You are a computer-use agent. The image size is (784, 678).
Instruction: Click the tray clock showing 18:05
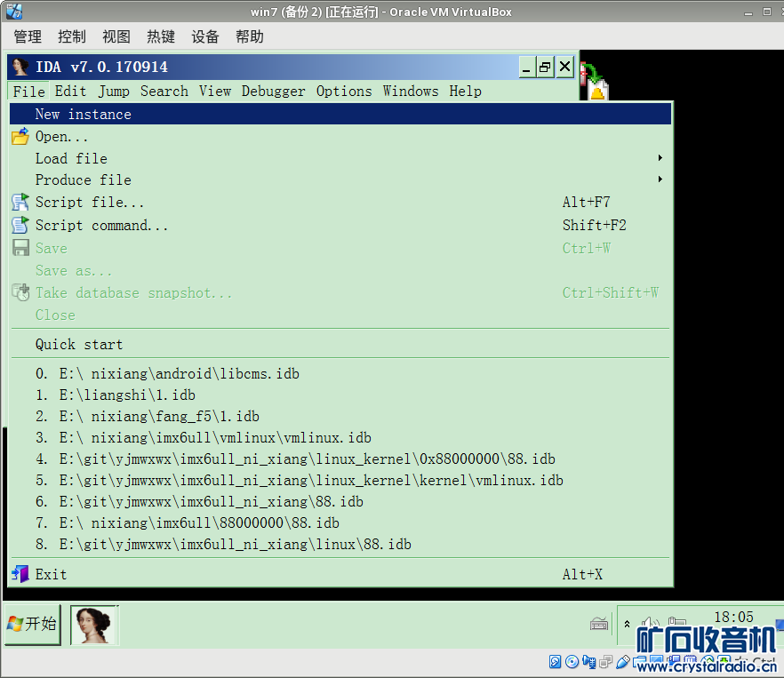click(733, 617)
